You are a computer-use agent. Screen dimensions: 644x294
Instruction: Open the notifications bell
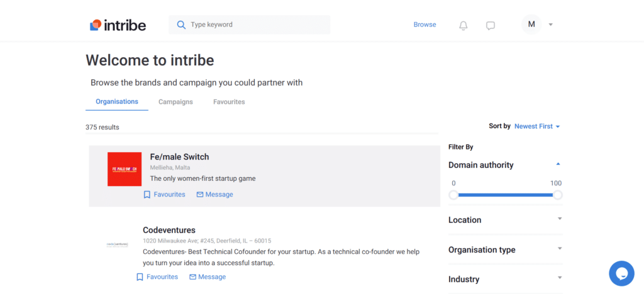click(464, 26)
